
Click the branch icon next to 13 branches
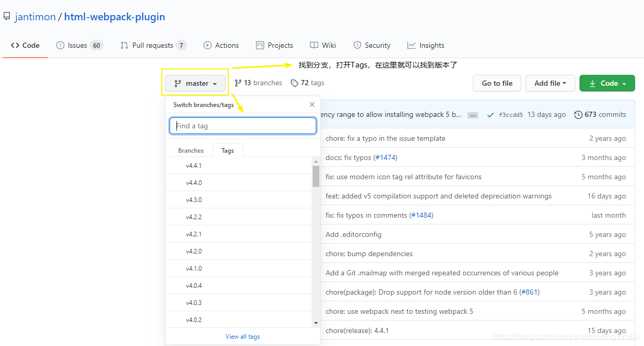(x=238, y=83)
